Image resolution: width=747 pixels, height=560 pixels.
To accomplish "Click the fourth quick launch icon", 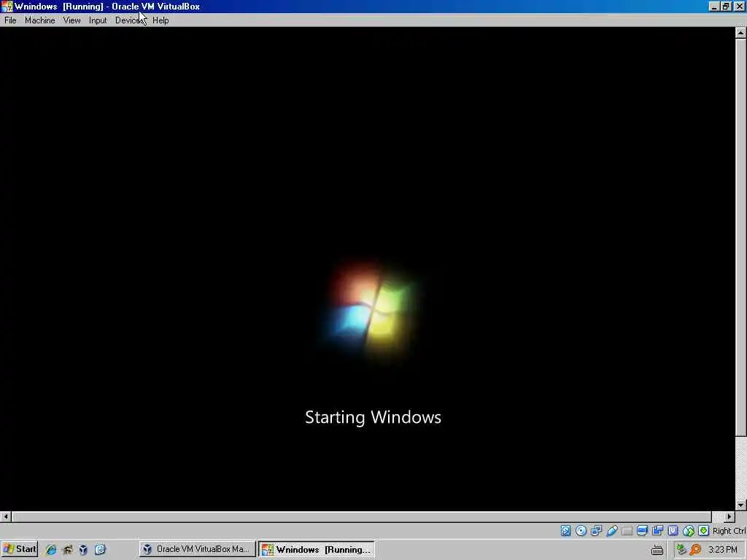I will [99, 550].
